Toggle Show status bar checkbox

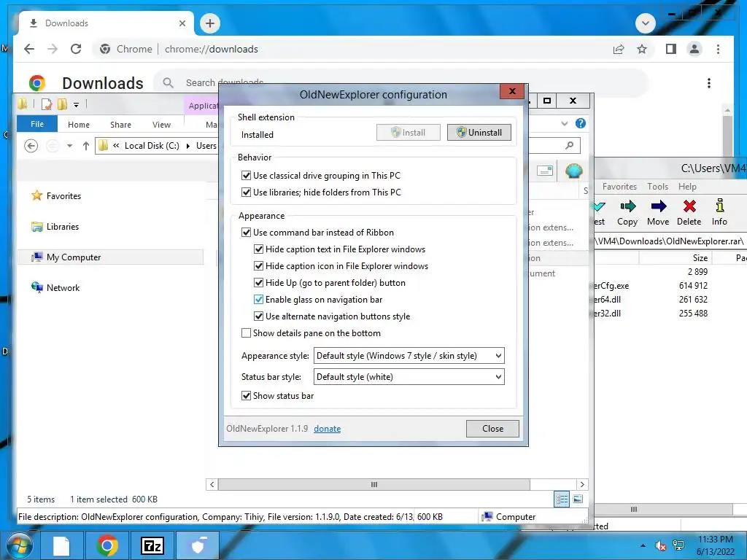[246, 395]
